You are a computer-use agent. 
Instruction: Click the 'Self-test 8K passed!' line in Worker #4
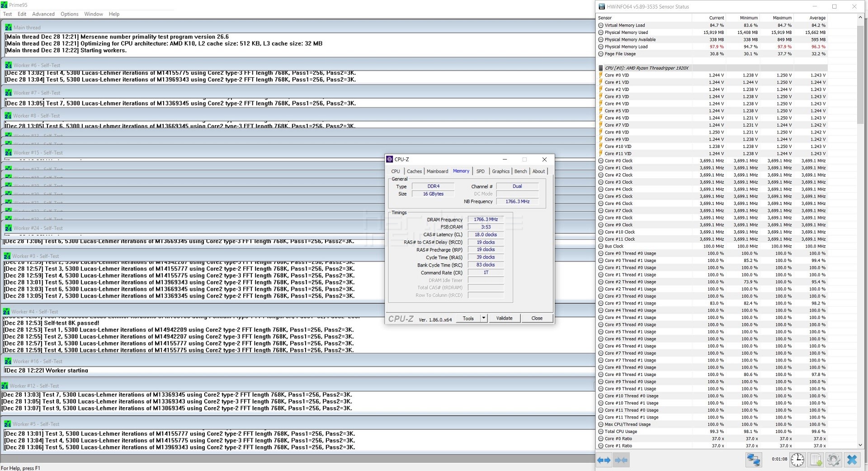51,323
